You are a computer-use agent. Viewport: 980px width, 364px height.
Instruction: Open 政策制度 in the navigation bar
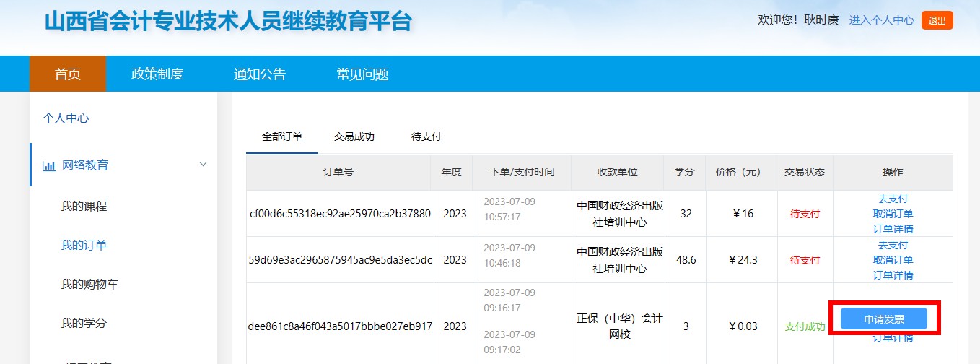tap(157, 74)
